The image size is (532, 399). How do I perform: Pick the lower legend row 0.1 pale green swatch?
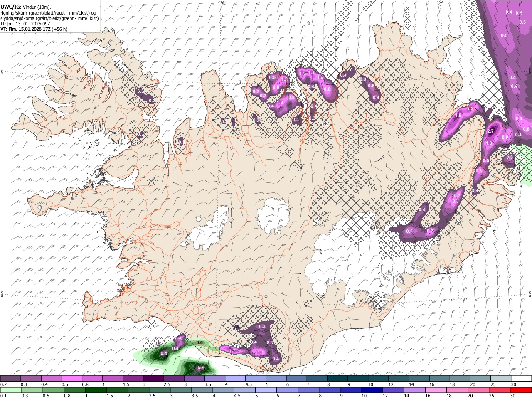point(11,390)
